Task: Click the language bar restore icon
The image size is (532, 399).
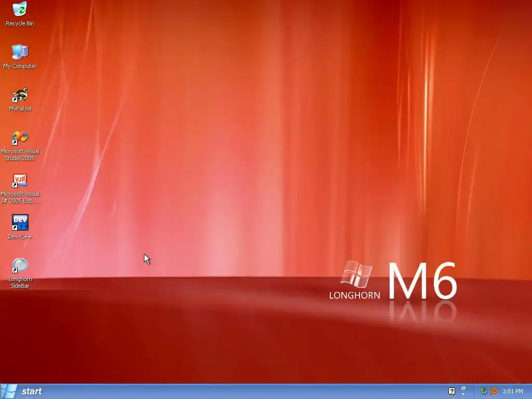Action: 463,388
